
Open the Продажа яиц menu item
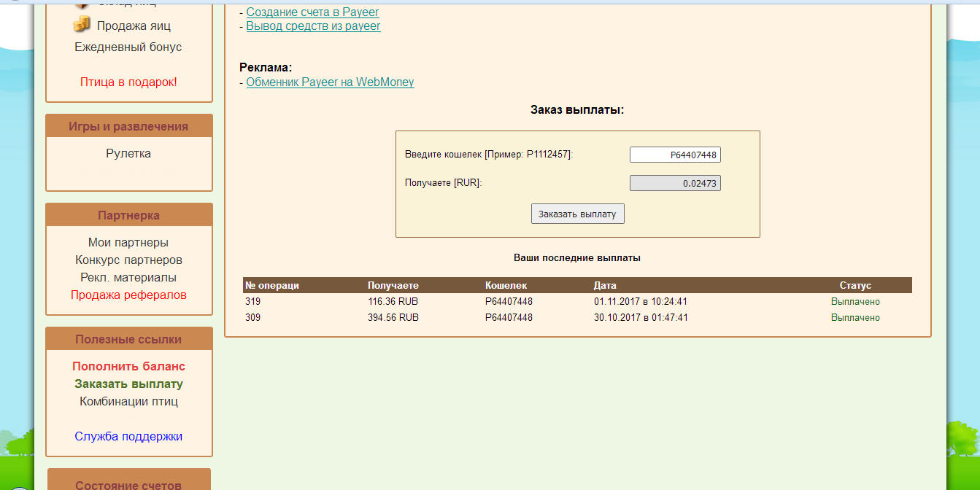134,26
